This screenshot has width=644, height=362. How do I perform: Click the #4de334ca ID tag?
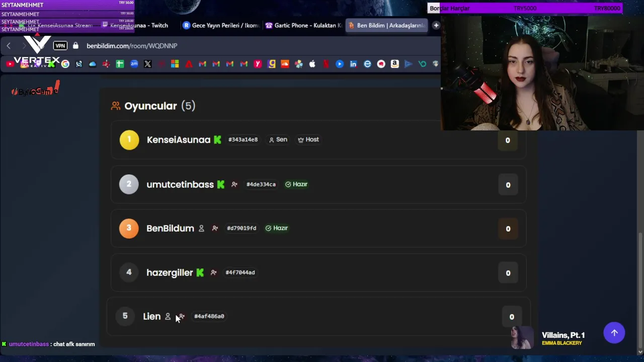[261, 185]
